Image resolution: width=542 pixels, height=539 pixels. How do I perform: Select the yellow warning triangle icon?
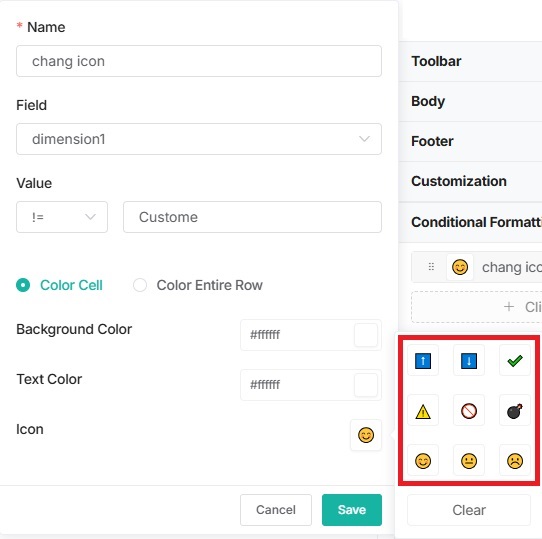[x=423, y=411]
